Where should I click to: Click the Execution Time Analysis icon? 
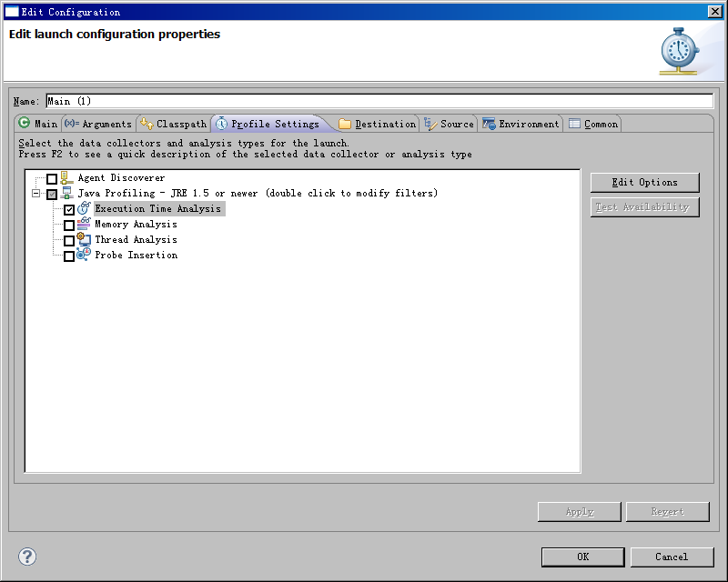point(84,208)
